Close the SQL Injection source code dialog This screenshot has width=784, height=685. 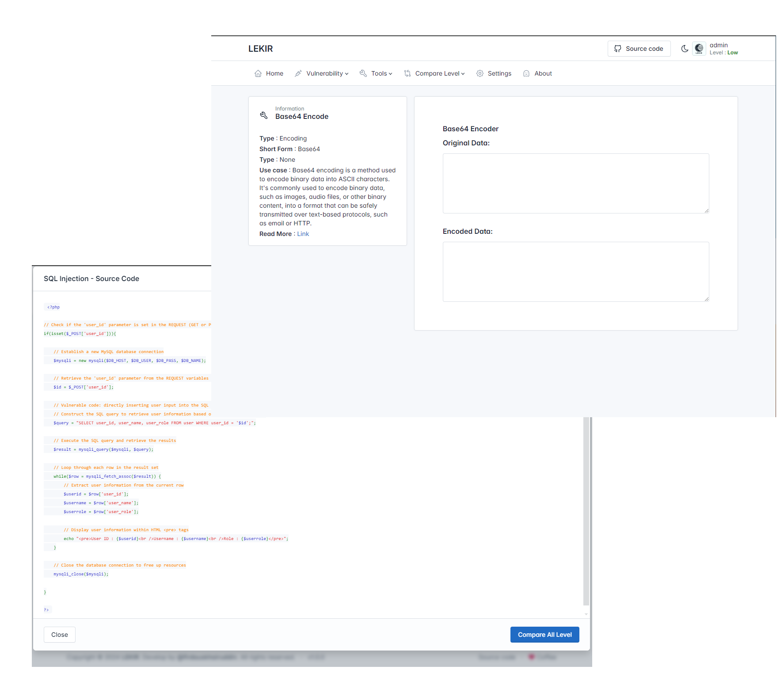pos(60,635)
